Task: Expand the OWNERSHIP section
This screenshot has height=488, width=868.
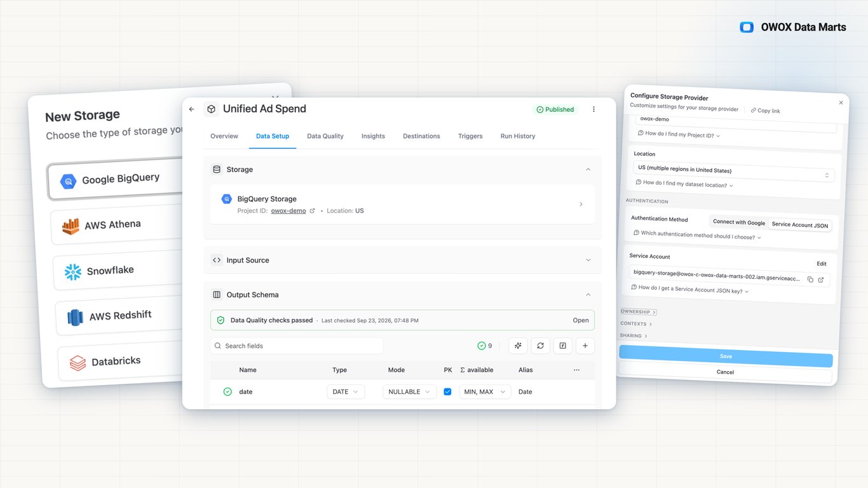Action: pos(639,312)
